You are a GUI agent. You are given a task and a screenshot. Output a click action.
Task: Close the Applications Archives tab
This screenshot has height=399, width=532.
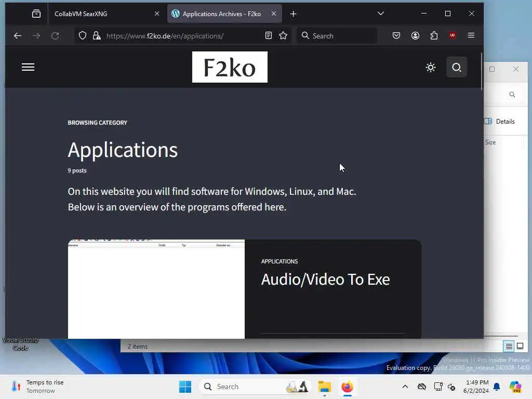(274, 14)
